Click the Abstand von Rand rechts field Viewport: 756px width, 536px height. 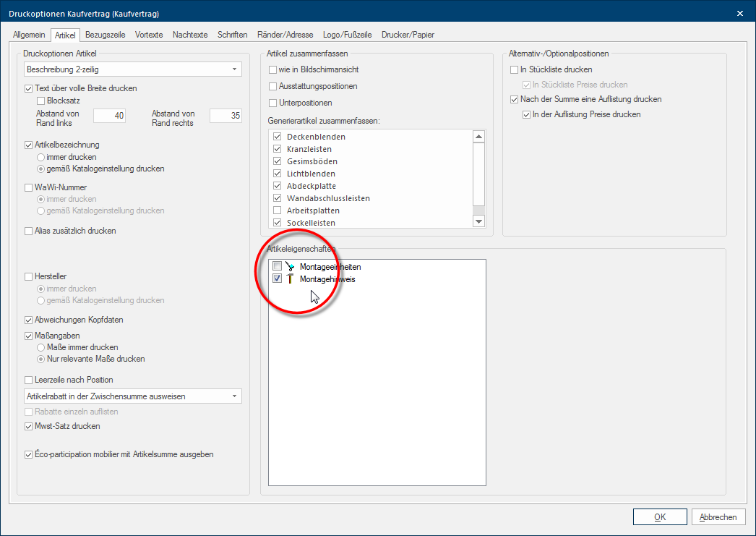[x=225, y=116]
